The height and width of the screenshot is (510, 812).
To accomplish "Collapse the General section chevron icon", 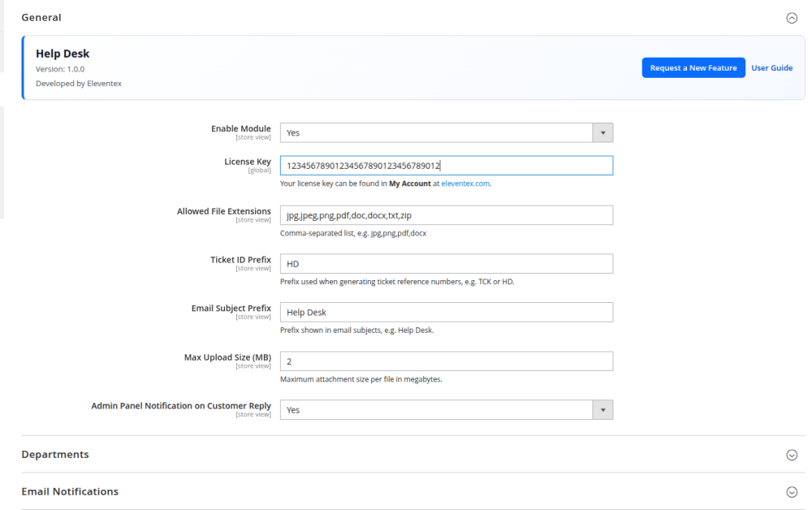I will coord(792,18).
